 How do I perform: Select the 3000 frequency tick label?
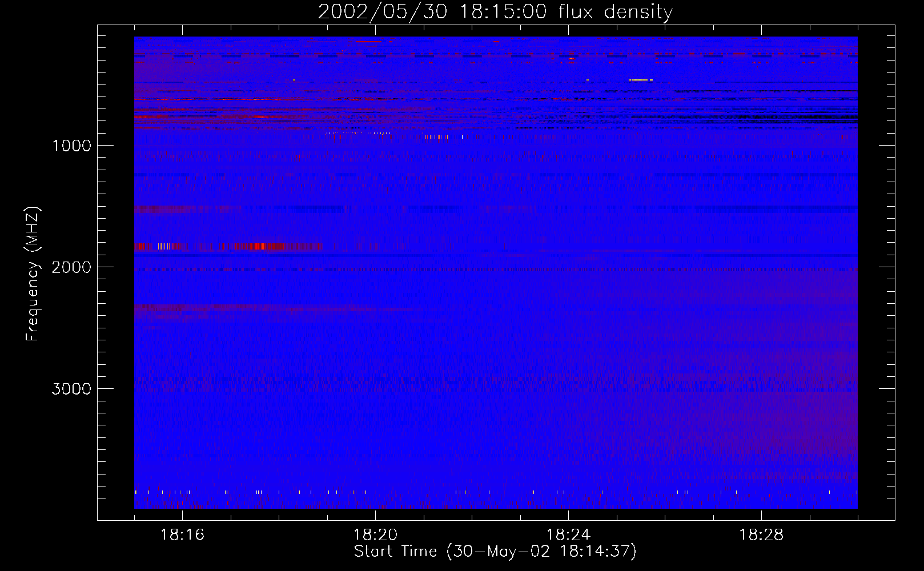point(71,389)
